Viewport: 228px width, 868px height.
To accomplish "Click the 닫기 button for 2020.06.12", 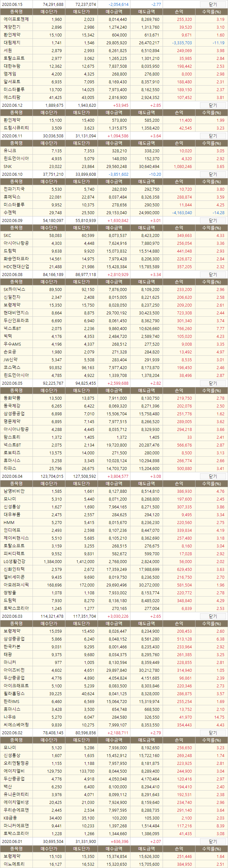I will [x=213, y=105].
